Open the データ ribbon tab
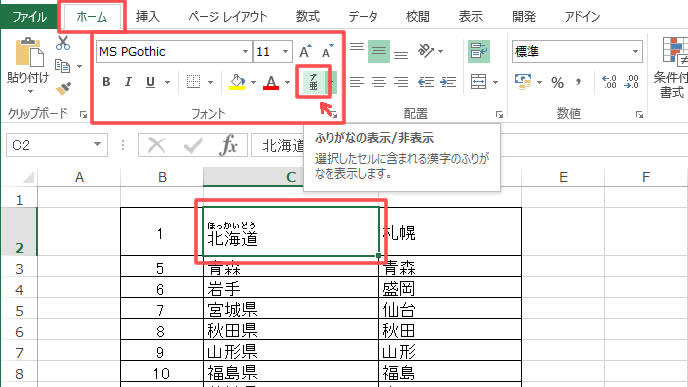The height and width of the screenshot is (387, 688). point(362,17)
